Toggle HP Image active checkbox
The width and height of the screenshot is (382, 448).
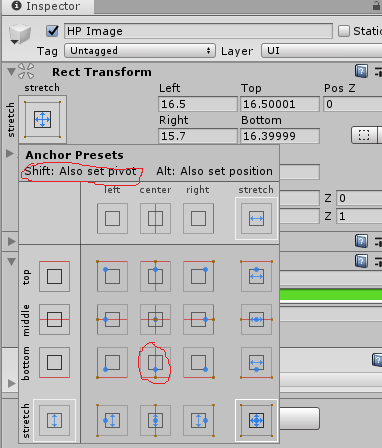(x=52, y=31)
